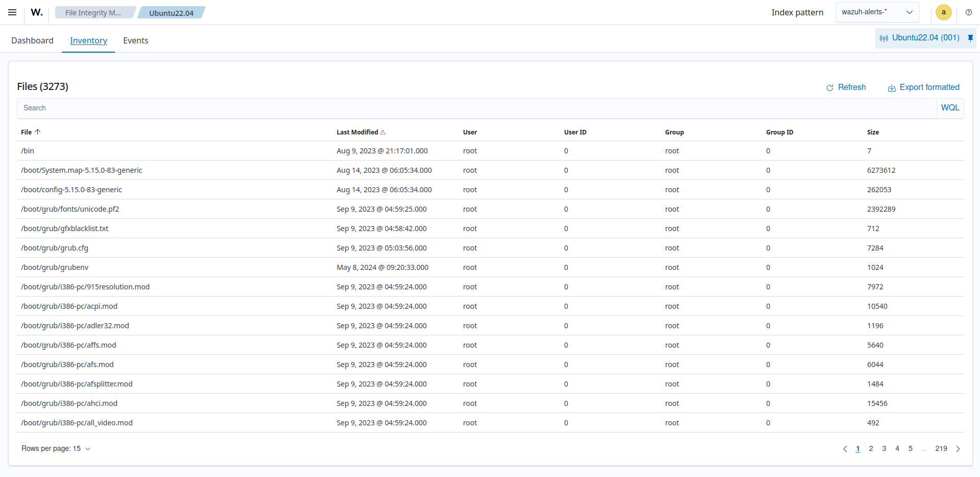980x477 pixels.
Task: Go to next page arrow
Action: click(958, 449)
